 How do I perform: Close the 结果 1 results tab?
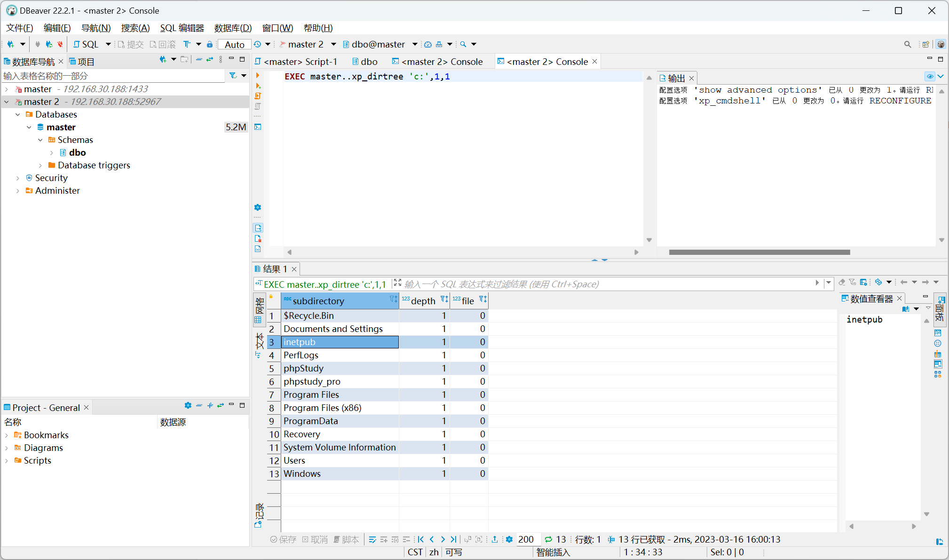(294, 269)
